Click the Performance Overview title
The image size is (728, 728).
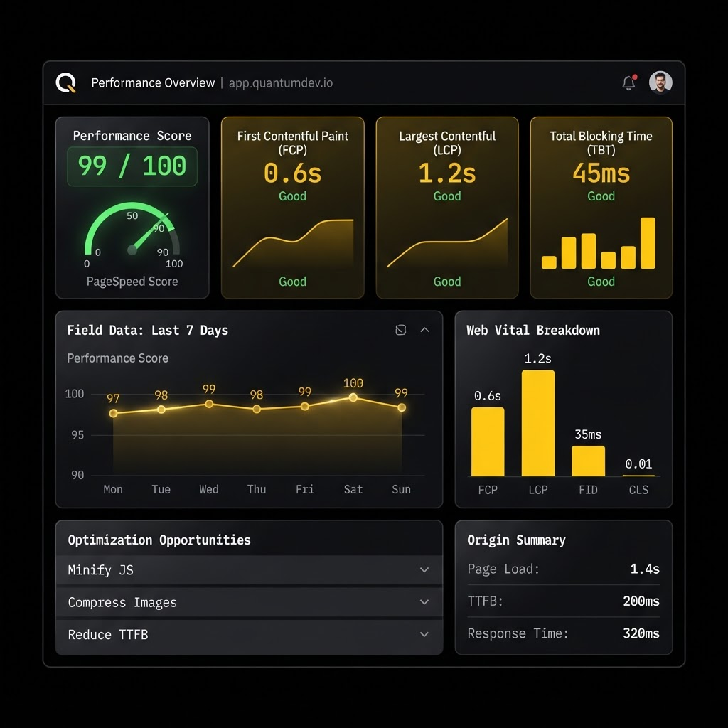point(153,83)
